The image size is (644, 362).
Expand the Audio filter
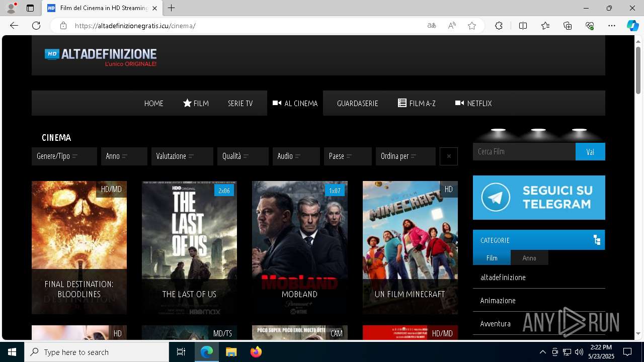(x=296, y=156)
